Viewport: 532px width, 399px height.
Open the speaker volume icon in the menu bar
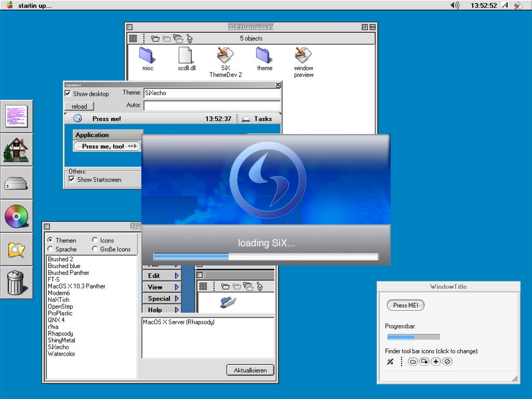point(455,5)
